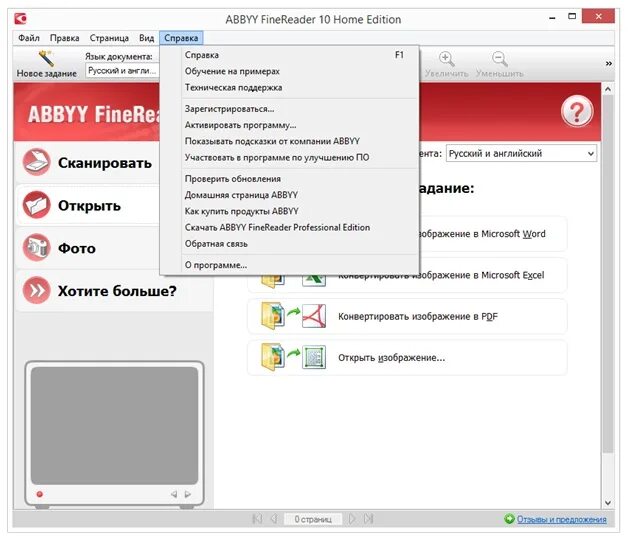Choose Техническая поддержка in menu

coord(290,87)
